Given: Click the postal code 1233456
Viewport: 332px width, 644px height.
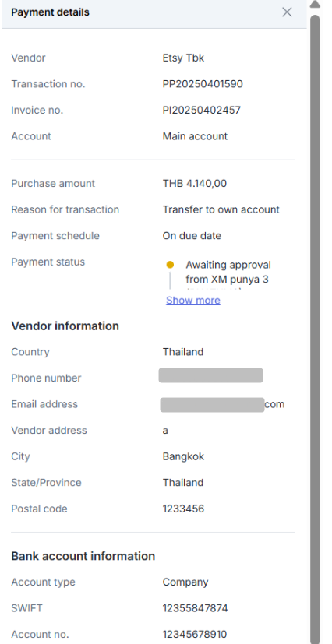Looking at the screenshot, I should [x=183, y=509].
